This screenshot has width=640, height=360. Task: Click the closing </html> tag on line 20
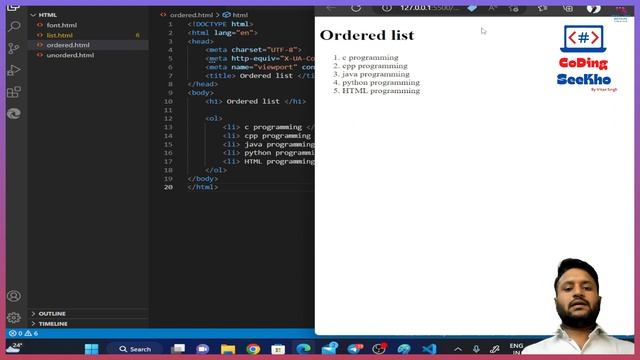203,187
